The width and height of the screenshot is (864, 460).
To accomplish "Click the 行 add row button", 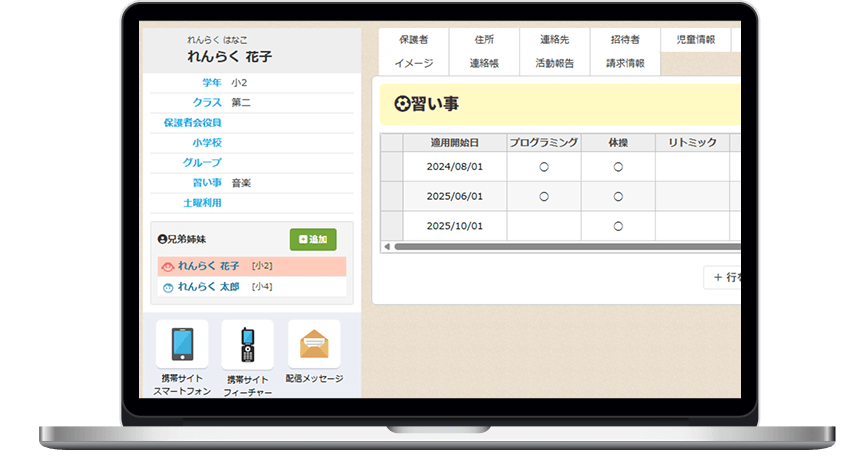I will pyautogui.click(x=722, y=277).
